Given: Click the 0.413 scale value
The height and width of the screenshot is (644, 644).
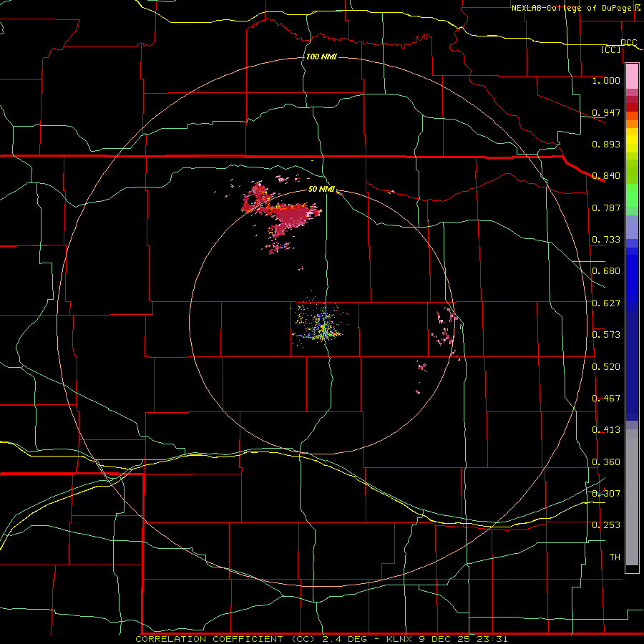Looking at the screenshot, I should pyautogui.click(x=606, y=430).
